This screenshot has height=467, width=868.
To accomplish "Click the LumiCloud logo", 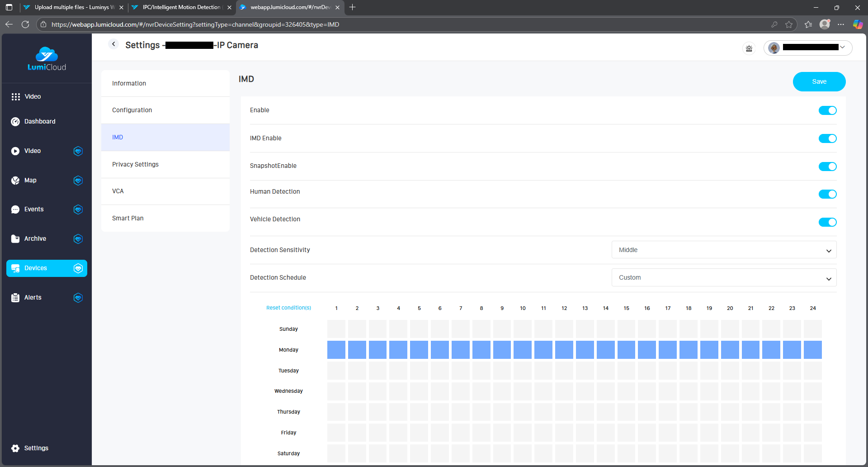I will click(x=47, y=59).
